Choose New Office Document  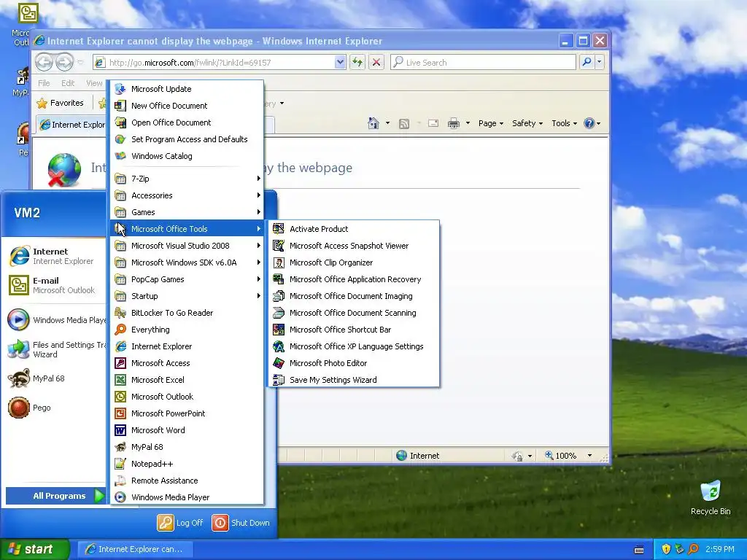[x=187, y=106]
